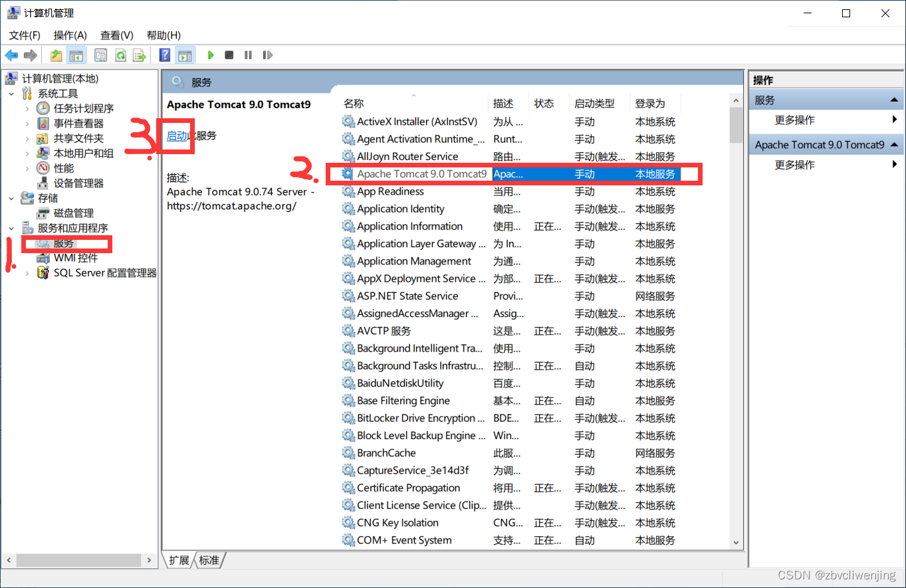Select 服务 in the left tree
906x588 pixels.
point(64,243)
